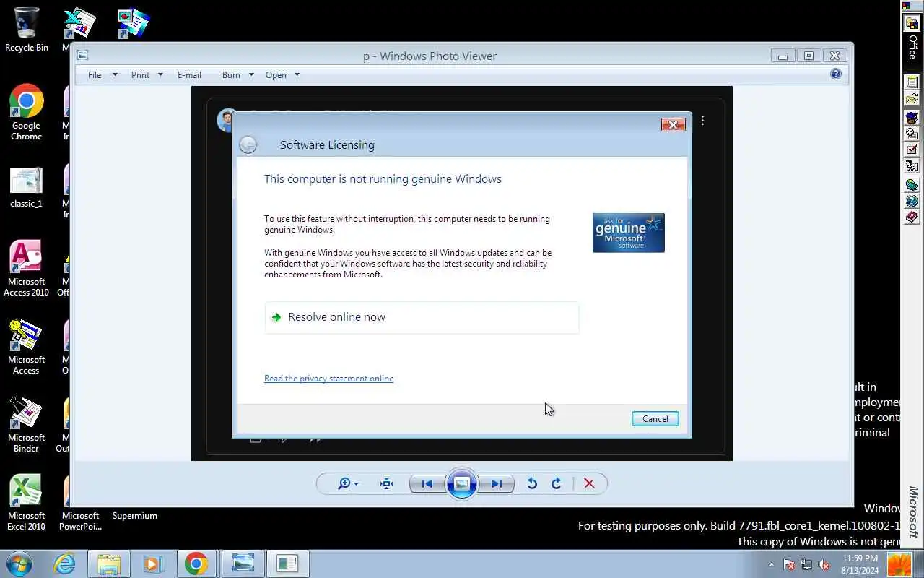Rotate photo clockwise
The width and height of the screenshot is (924, 578).
[x=557, y=483]
